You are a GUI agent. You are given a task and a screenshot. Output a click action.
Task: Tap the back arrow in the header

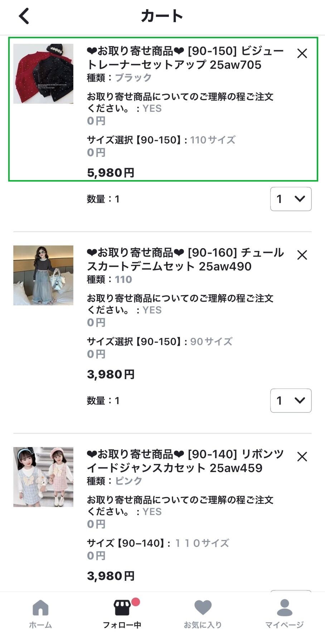coord(24,16)
